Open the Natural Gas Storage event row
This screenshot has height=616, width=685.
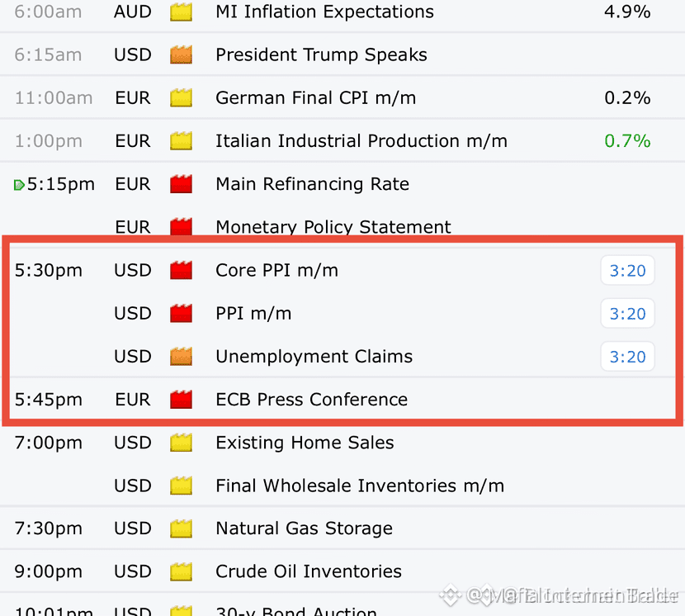[x=342, y=528]
